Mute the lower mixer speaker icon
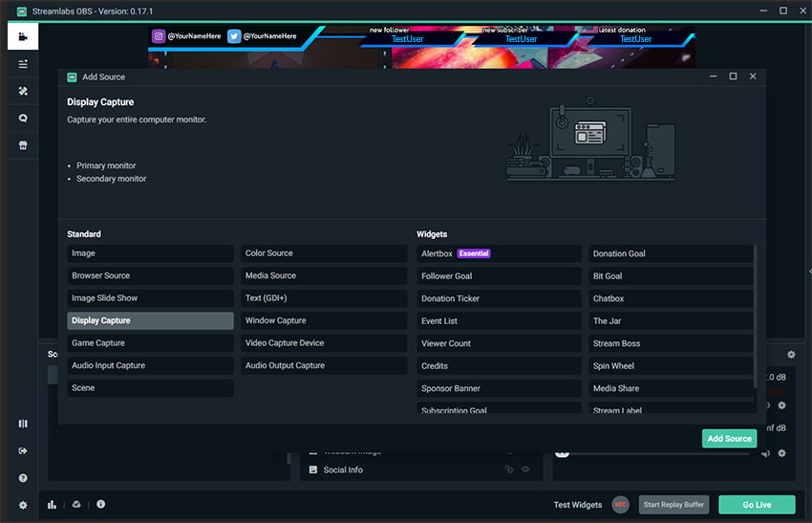The height and width of the screenshot is (523, 812). point(766,453)
